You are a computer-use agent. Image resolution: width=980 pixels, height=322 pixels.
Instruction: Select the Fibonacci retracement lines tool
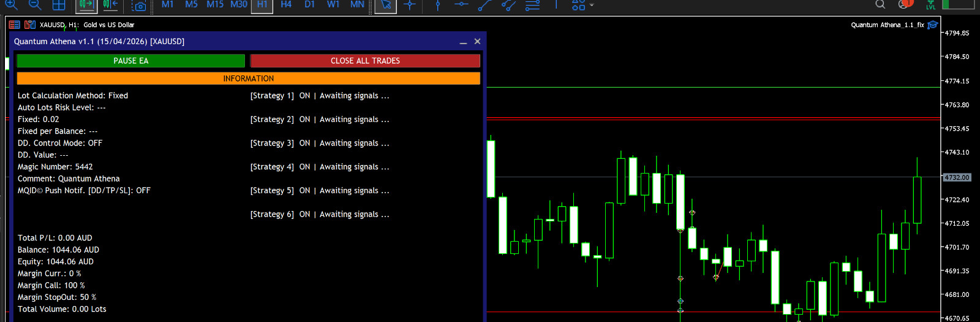[x=533, y=5]
